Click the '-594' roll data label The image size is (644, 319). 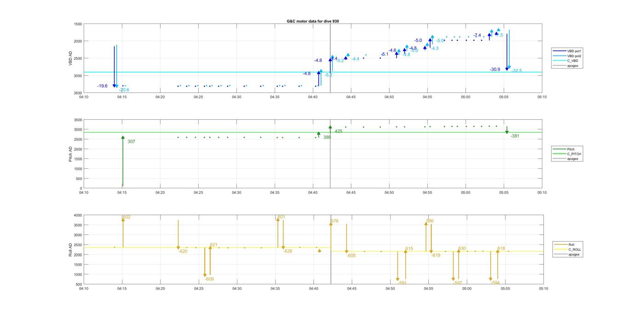click(x=495, y=283)
